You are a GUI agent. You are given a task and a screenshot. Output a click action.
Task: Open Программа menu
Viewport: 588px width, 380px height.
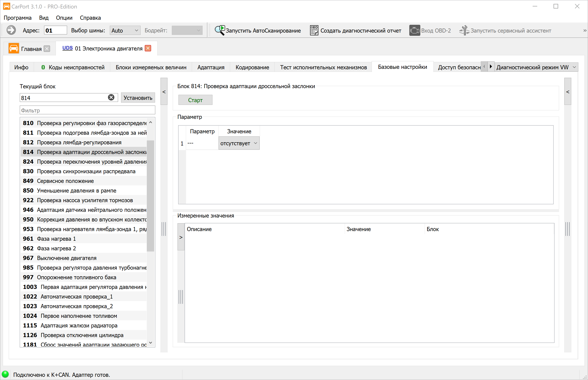tap(17, 18)
